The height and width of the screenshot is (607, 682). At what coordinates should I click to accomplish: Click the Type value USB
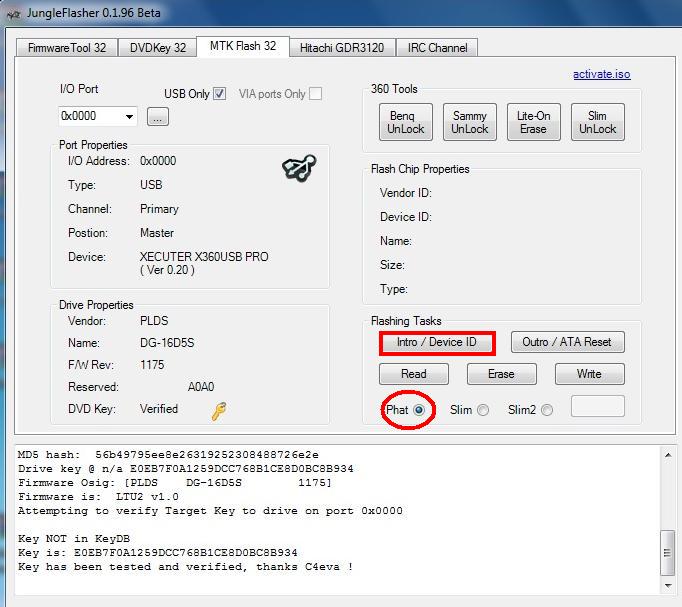(x=151, y=185)
